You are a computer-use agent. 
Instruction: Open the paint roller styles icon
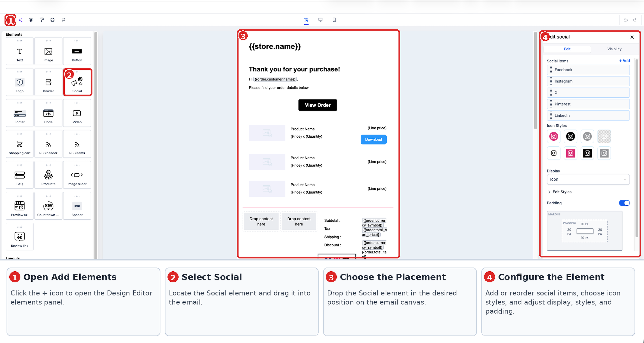(x=42, y=20)
